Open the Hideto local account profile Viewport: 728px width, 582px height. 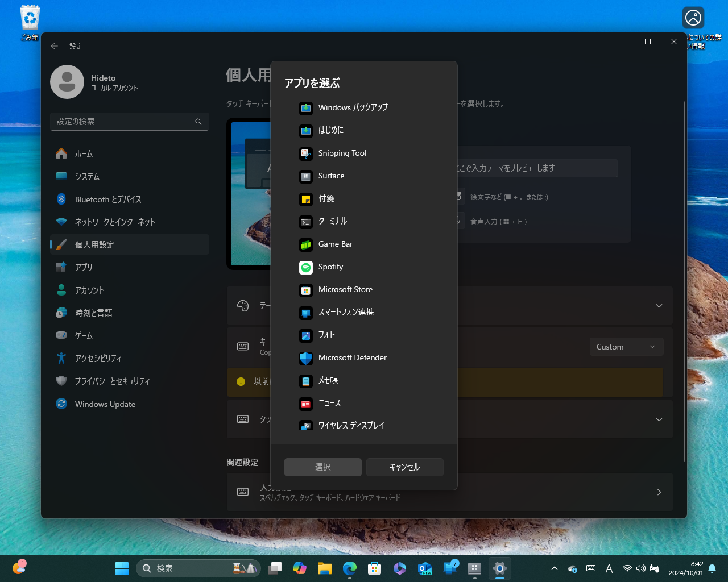94,82
